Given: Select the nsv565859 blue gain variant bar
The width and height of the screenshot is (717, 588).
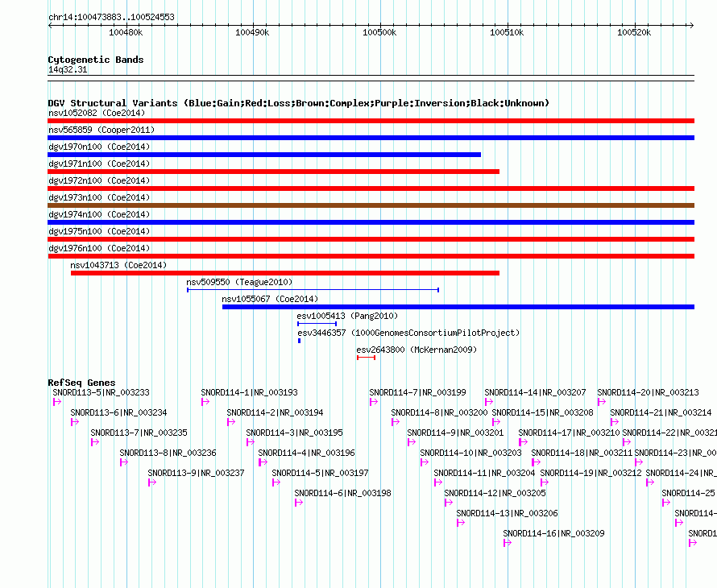Looking at the screenshot, I should point(371,138).
